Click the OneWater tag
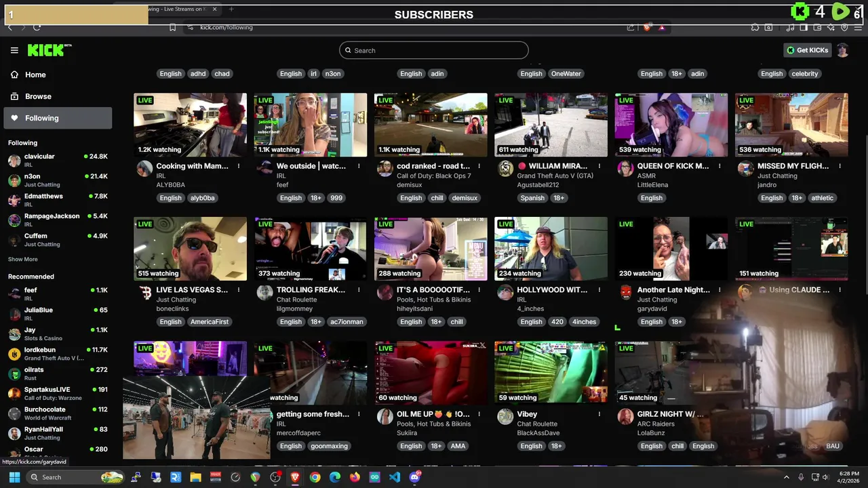Screen dimensions: 868x488 click(566, 74)
